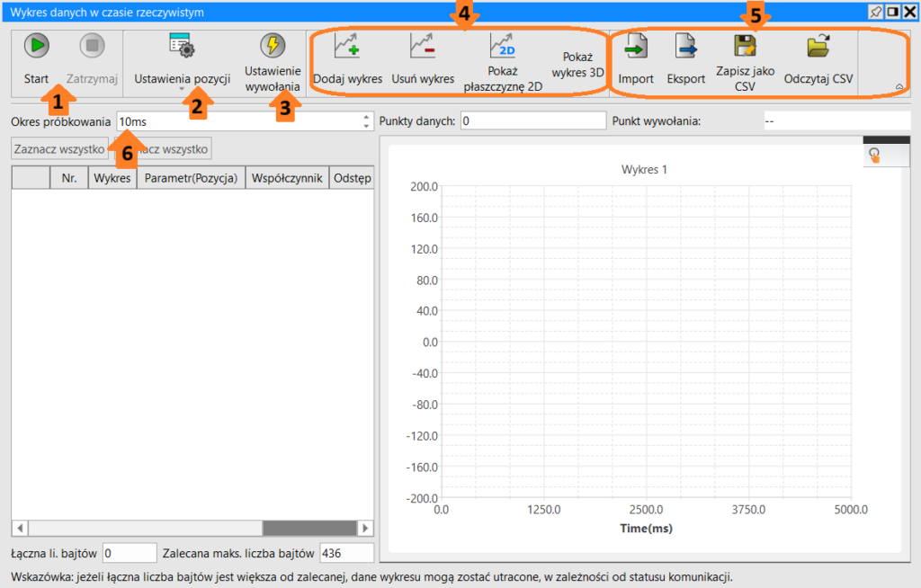Click the Wykres column header
Image resolution: width=921 pixels, height=588 pixels.
[112, 178]
